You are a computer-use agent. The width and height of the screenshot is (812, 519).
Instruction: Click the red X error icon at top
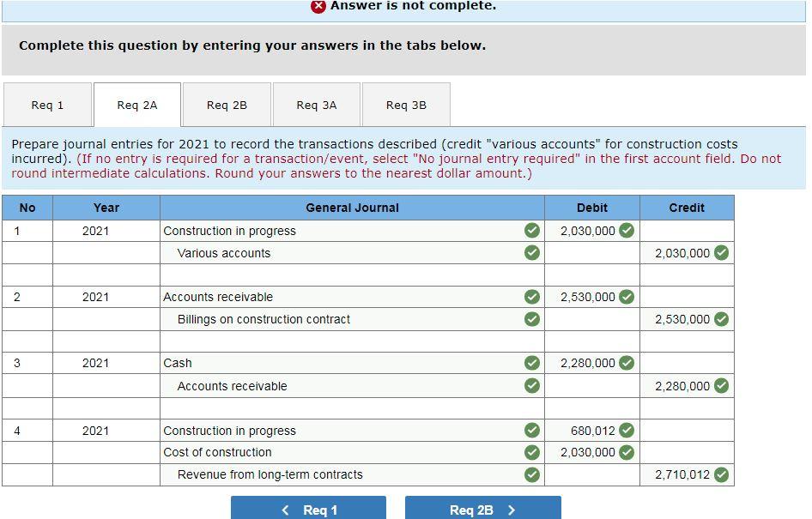point(318,5)
